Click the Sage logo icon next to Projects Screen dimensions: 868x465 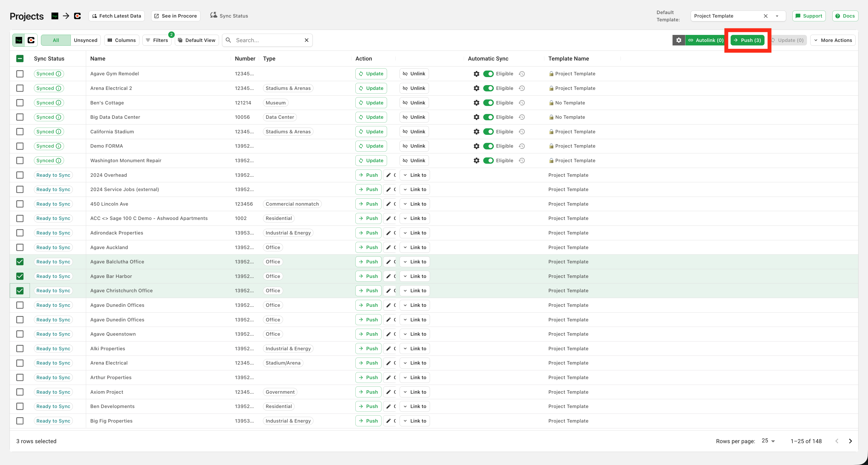[55, 16]
